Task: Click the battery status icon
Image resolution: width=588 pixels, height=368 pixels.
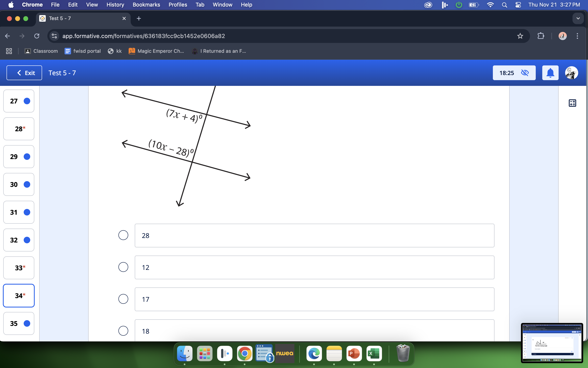Action: pyautogui.click(x=474, y=5)
